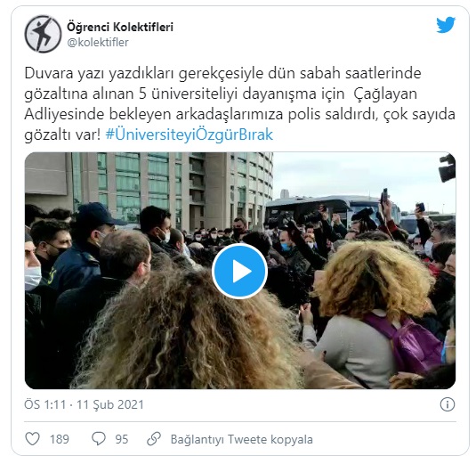
Task: Click the 189 likes count
Action: (x=60, y=439)
